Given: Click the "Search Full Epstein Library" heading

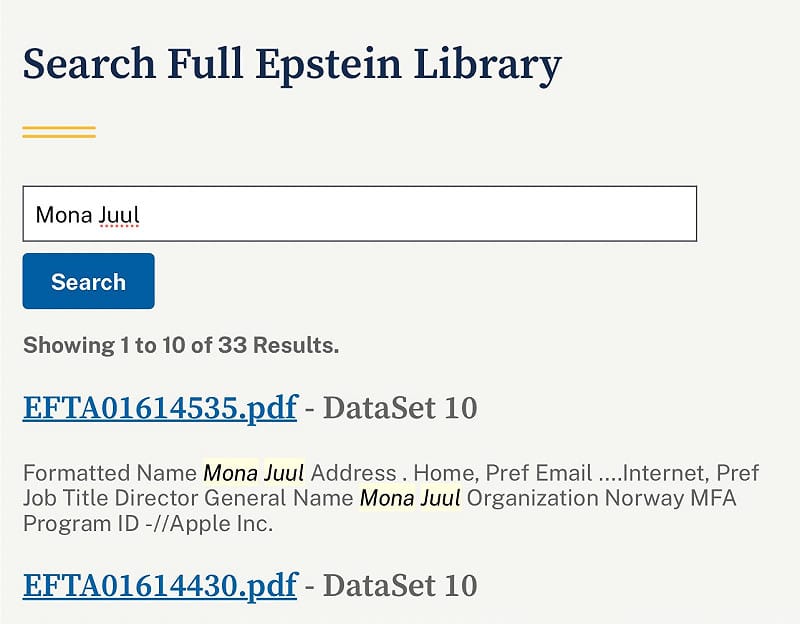Looking at the screenshot, I should click(291, 64).
